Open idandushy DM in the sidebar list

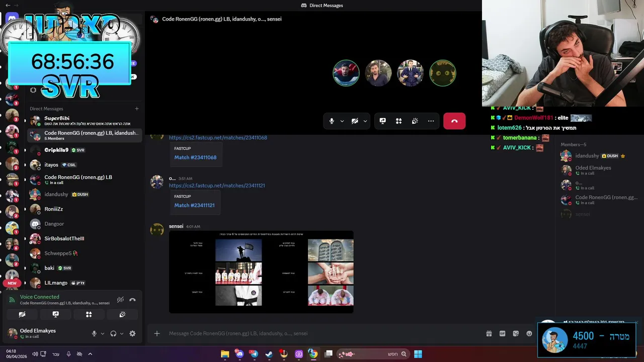(84, 194)
